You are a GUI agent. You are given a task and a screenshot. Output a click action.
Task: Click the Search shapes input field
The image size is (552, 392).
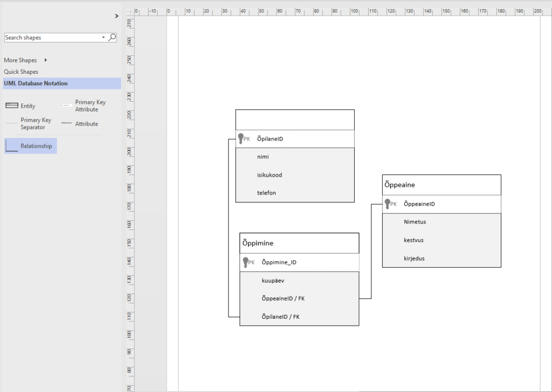click(51, 38)
